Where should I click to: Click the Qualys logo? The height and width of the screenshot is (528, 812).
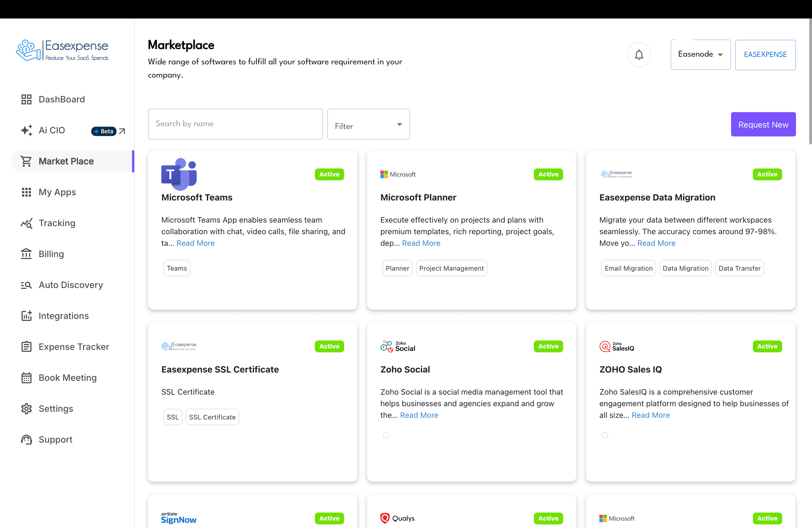[398, 518]
